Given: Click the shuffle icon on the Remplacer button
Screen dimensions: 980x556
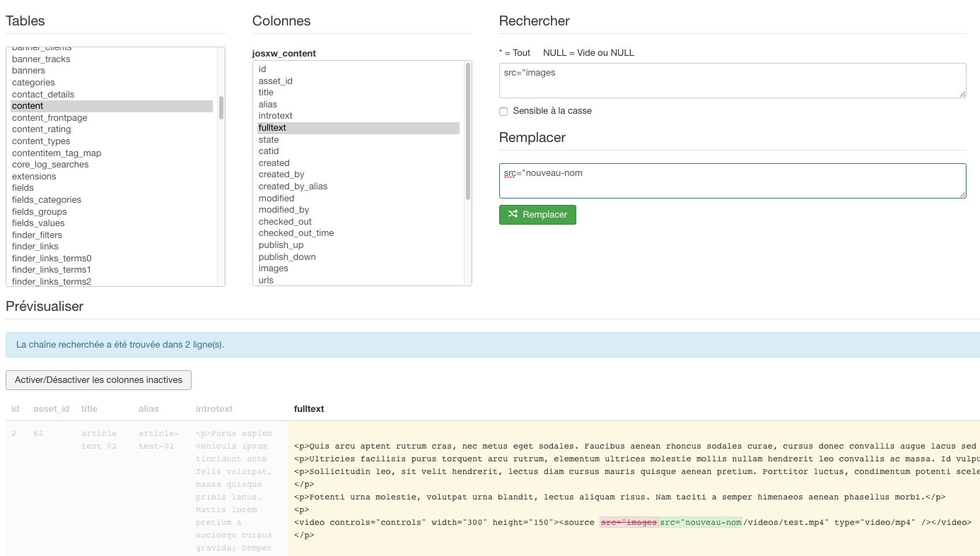Looking at the screenshot, I should pos(513,214).
